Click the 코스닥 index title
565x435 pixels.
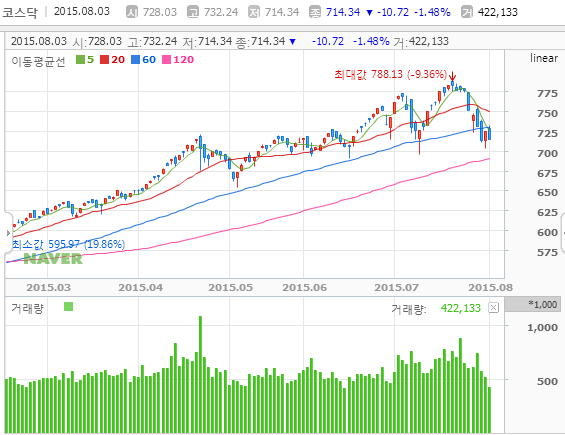20,13
